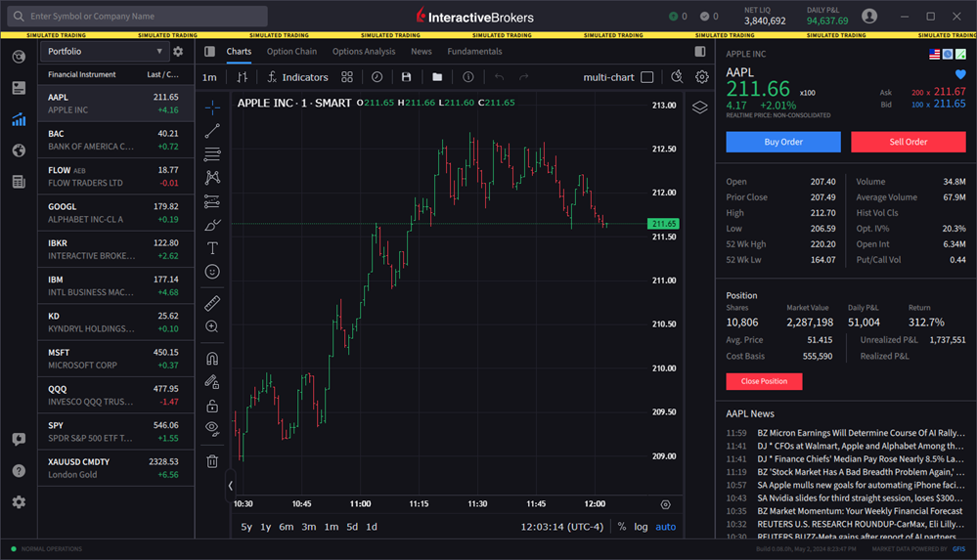Select the ruler measure tool

(212, 303)
